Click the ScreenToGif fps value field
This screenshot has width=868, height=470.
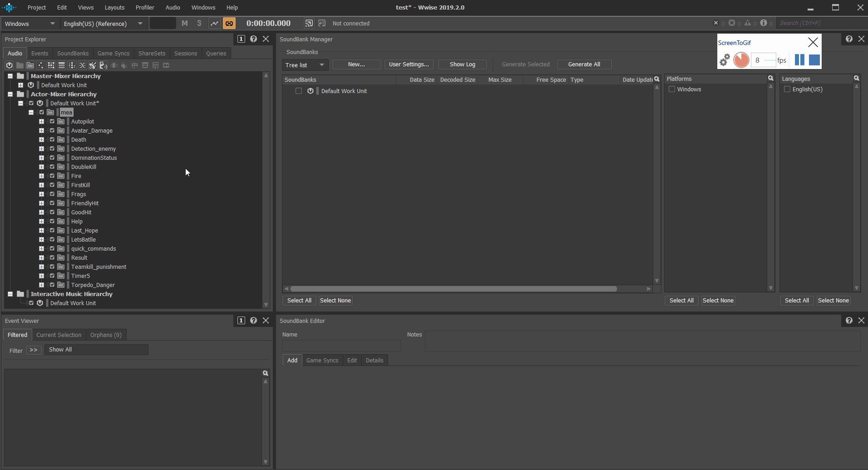(763, 60)
